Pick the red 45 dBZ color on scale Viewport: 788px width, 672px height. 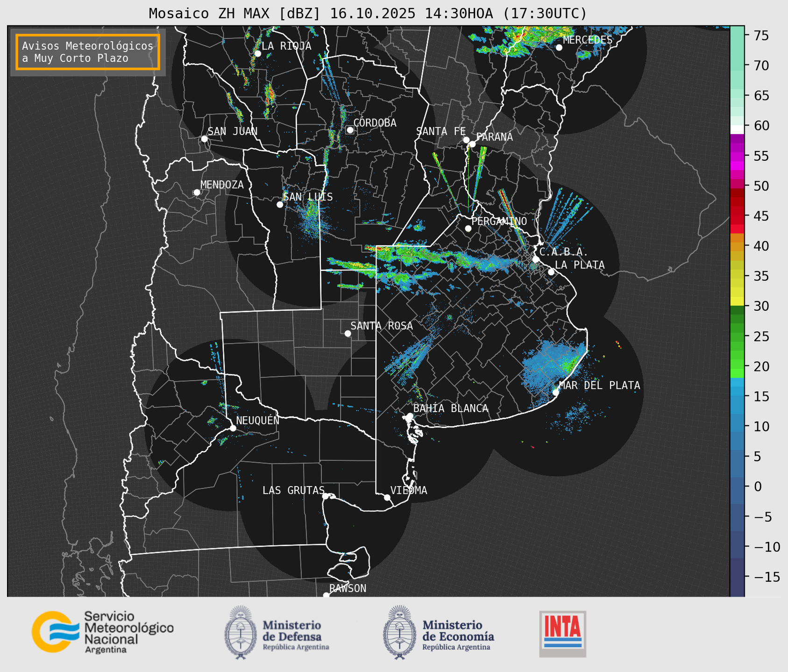coord(737,216)
